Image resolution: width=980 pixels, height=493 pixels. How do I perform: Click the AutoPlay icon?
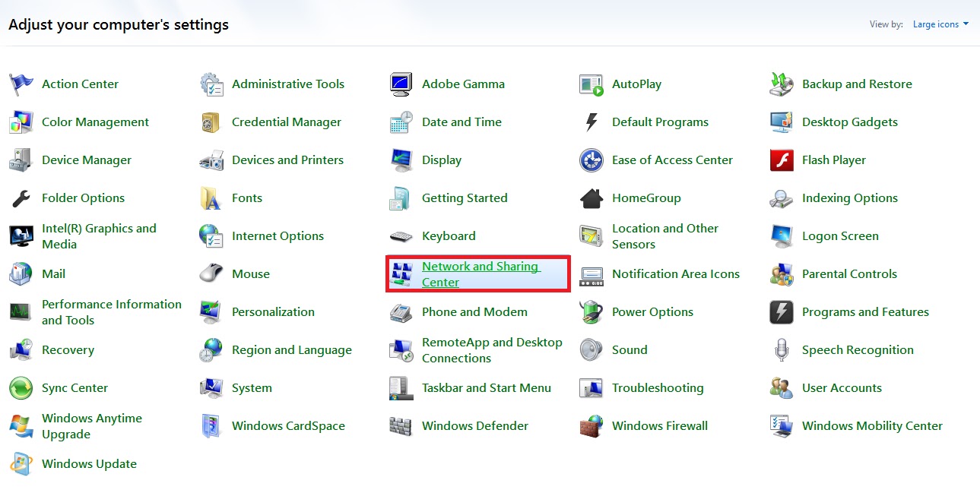point(591,84)
